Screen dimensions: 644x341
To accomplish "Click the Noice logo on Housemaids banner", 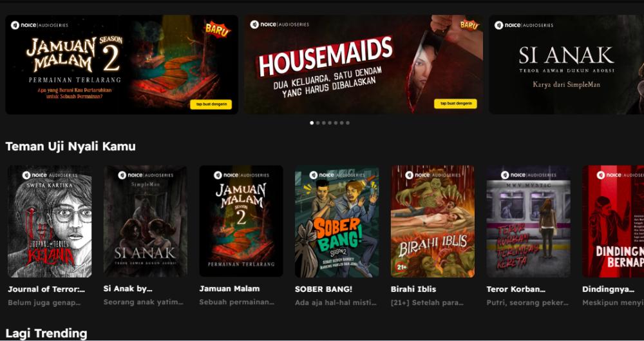I will click(263, 24).
